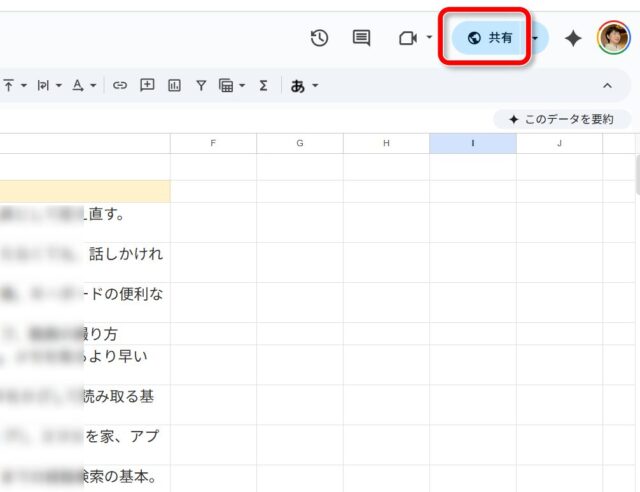The height and width of the screenshot is (492, 640).
Task: Show all comments panel
Action: (361, 38)
